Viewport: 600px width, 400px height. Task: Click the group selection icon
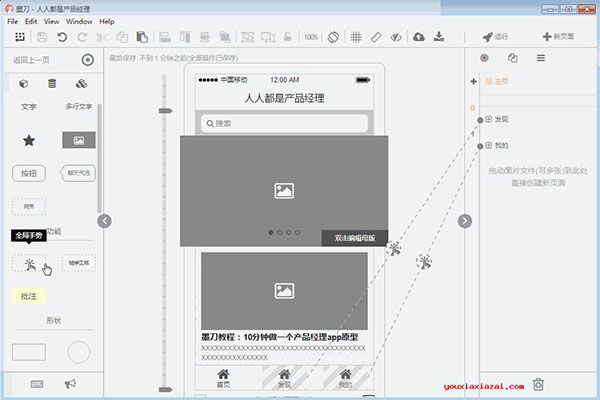tap(247, 37)
